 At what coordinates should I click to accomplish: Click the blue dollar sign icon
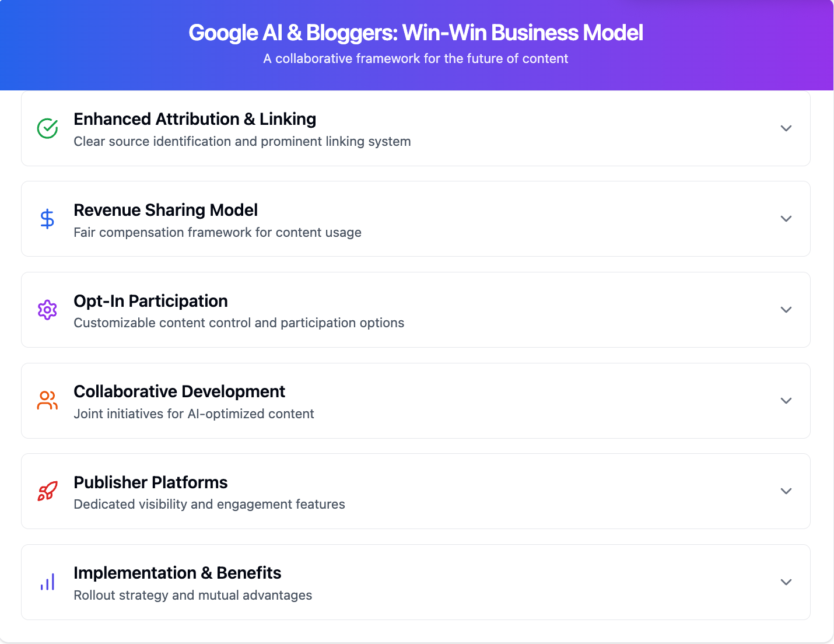click(47, 219)
